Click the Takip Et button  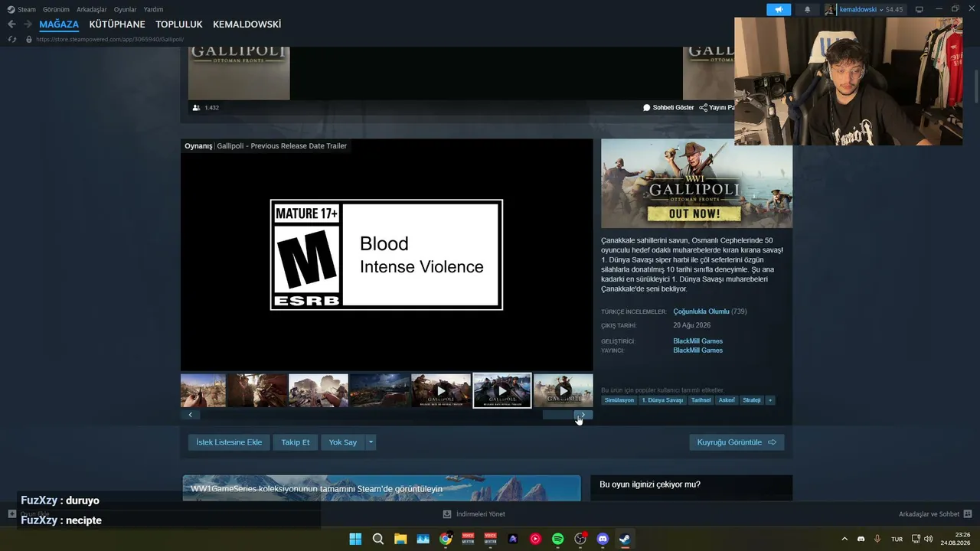(296, 442)
